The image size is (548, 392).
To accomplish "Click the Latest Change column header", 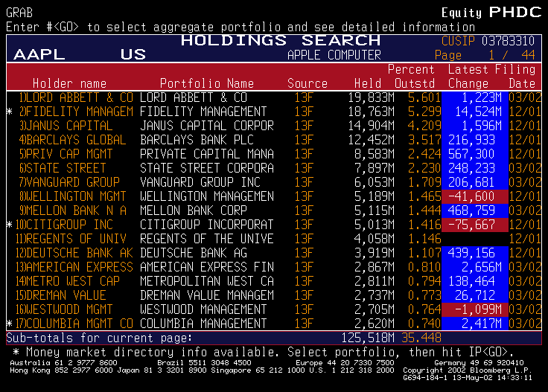I will [x=468, y=77].
